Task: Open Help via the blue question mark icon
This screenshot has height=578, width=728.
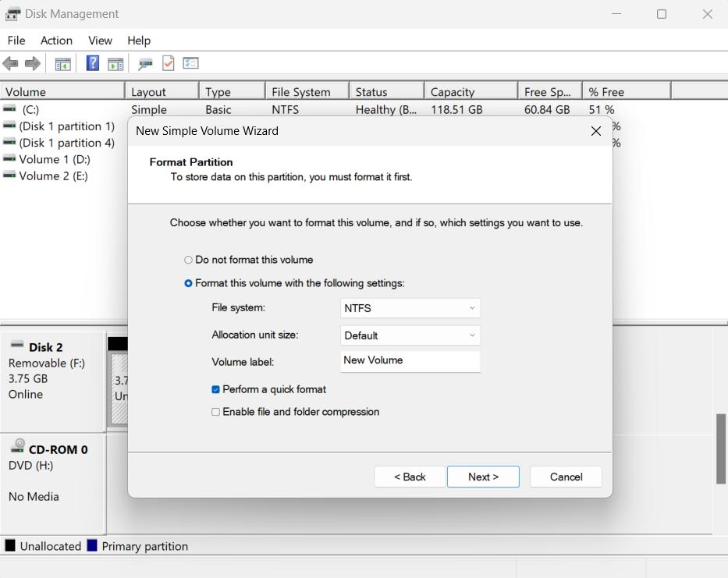Action: click(x=92, y=63)
